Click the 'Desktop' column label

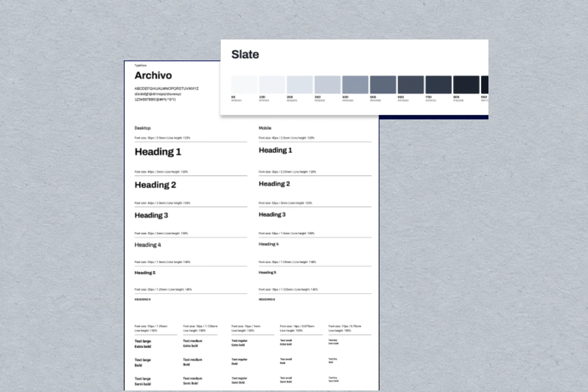coord(143,128)
